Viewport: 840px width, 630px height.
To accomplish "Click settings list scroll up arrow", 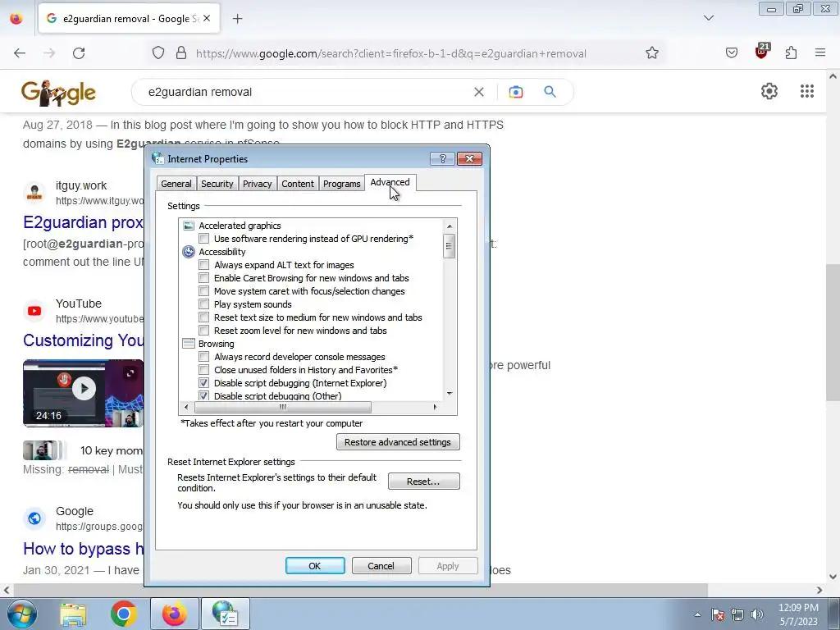I will pos(450,226).
